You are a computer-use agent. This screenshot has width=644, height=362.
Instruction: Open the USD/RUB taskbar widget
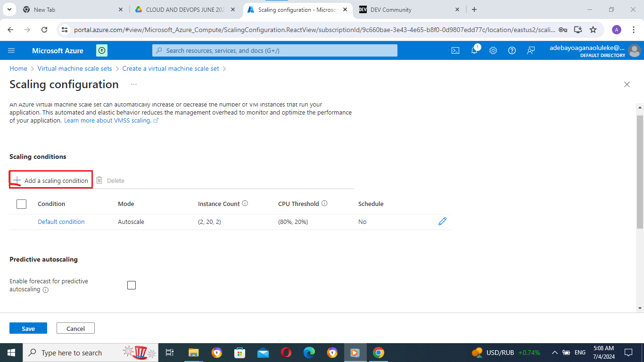[x=505, y=353]
